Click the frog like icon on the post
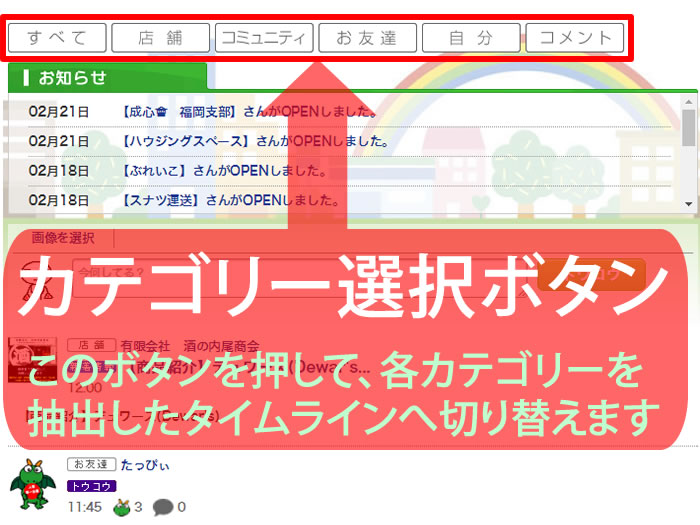 [121, 507]
